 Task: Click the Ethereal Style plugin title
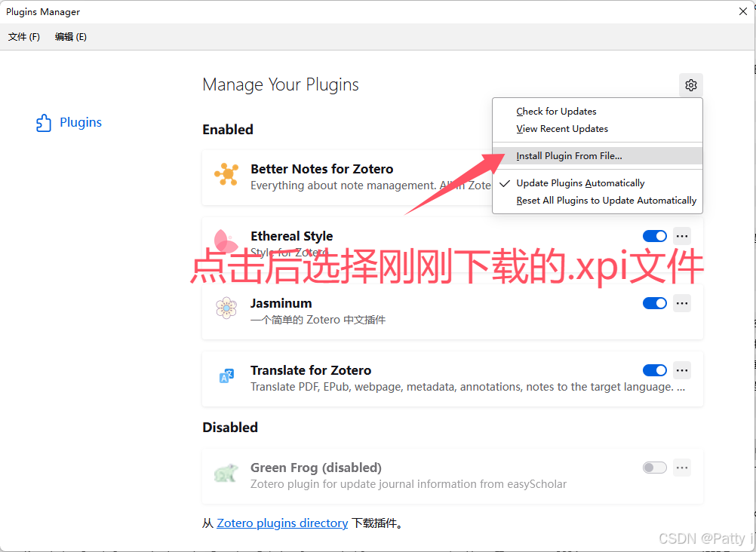pos(292,236)
